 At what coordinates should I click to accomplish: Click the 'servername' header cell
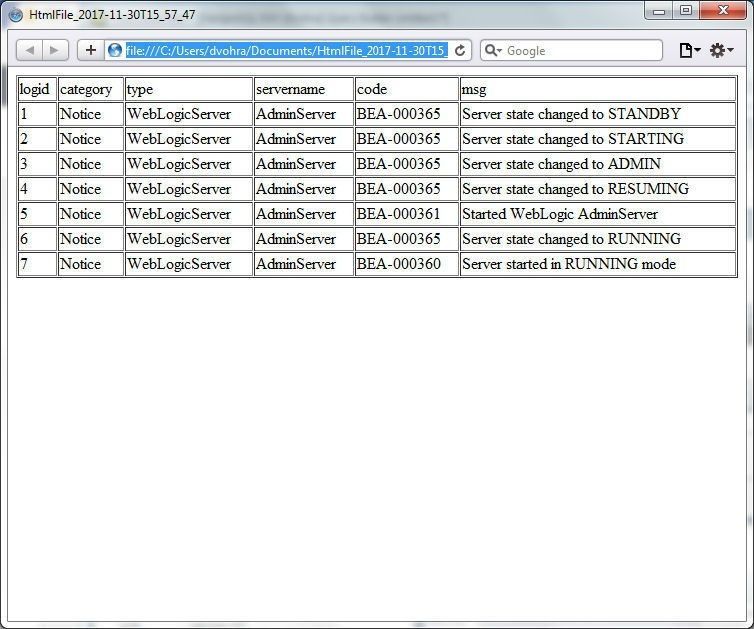(304, 89)
